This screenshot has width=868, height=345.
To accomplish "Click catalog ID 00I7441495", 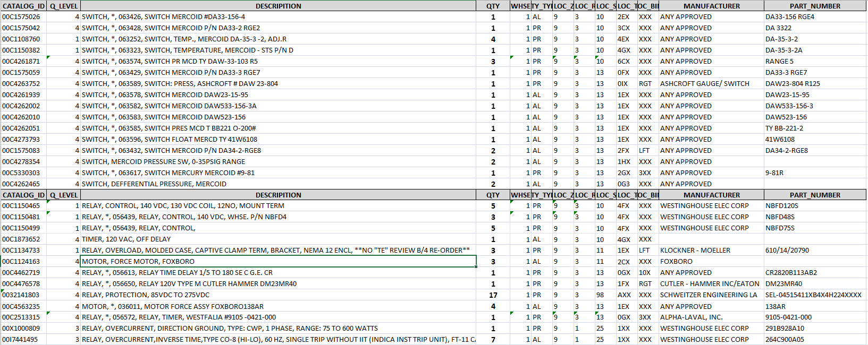I will 23,340.
